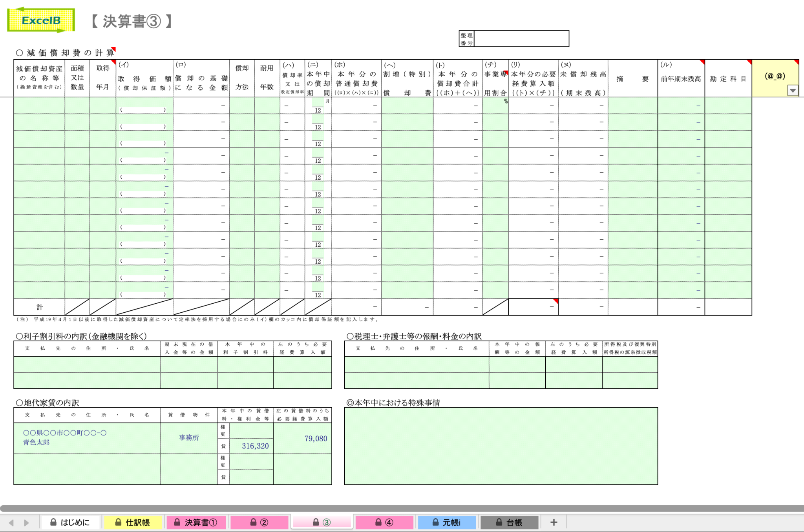Click the plus icon to add a new sheet
Image resolution: width=804 pixels, height=532 pixels.
pos(554,522)
